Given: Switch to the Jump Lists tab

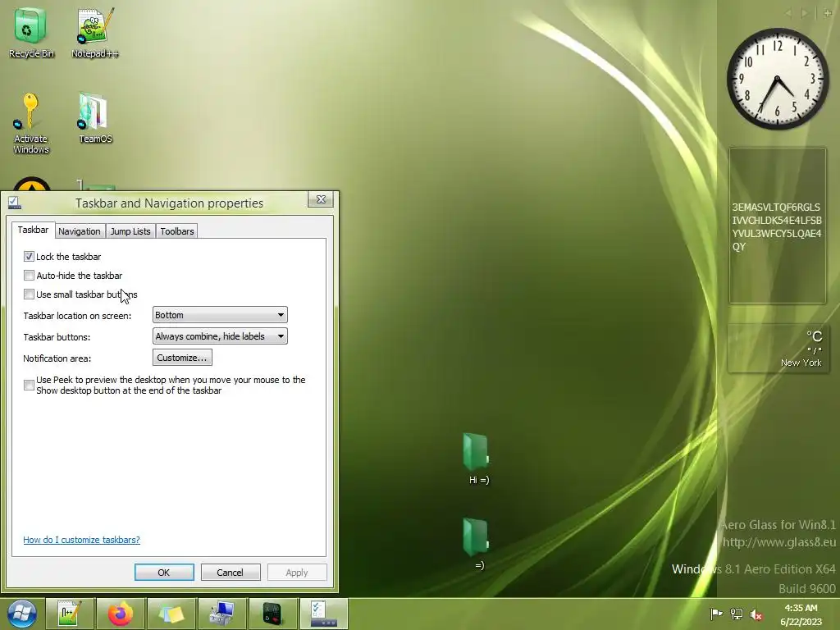Looking at the screenshot, I should click(130, 231).
